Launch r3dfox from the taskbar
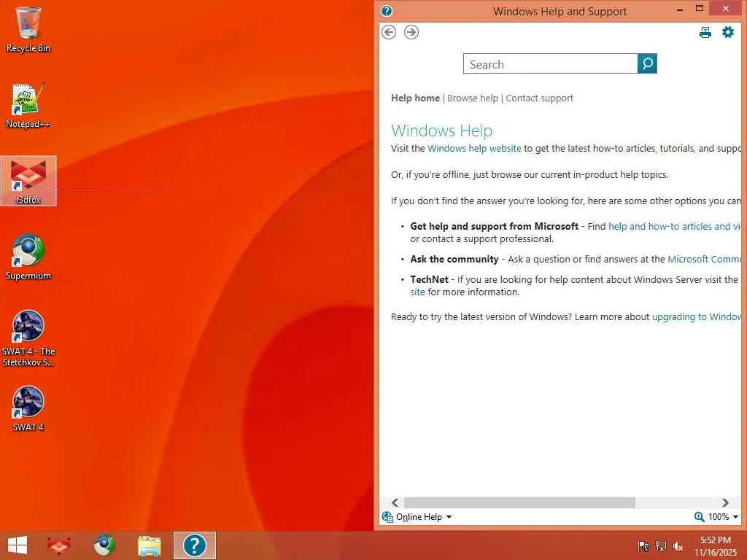Viewport: 747px width, 560px height. tap(58, 545)
